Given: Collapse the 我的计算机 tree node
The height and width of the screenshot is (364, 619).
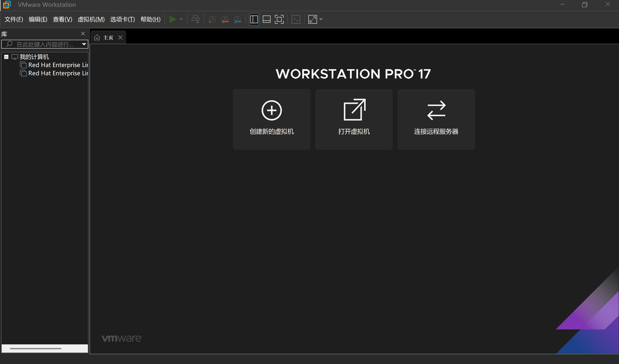Looking at the screenshot, I should point(6,57).
